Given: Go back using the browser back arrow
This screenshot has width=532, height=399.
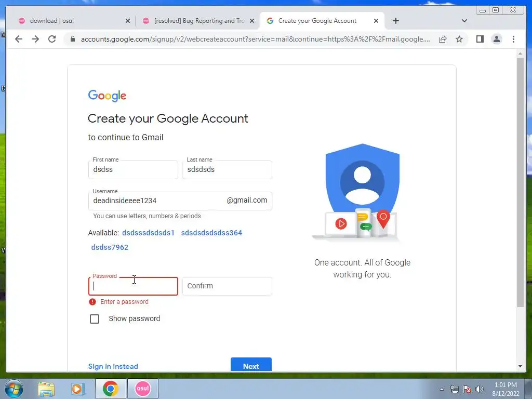Looking at the screenshot, I should (19, 39).
